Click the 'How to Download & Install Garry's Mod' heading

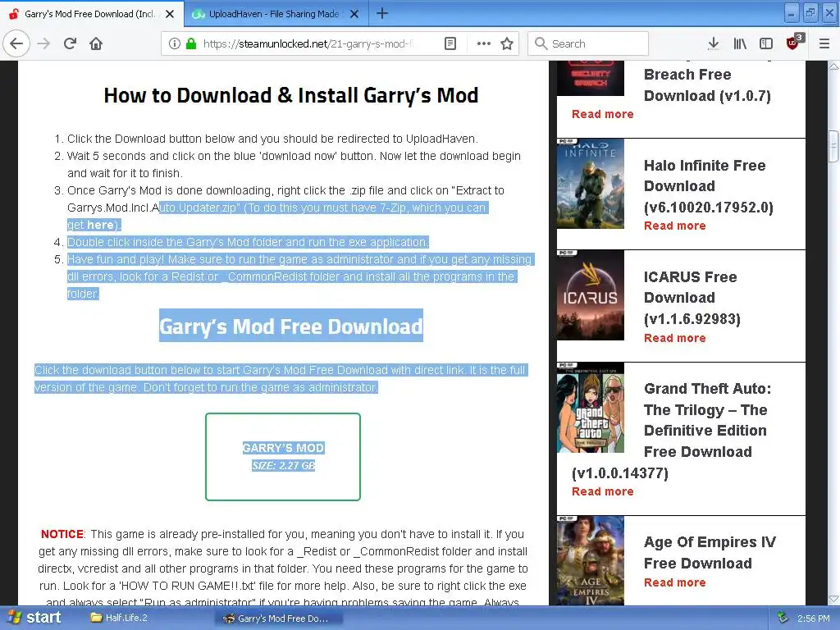coord(291,95)
